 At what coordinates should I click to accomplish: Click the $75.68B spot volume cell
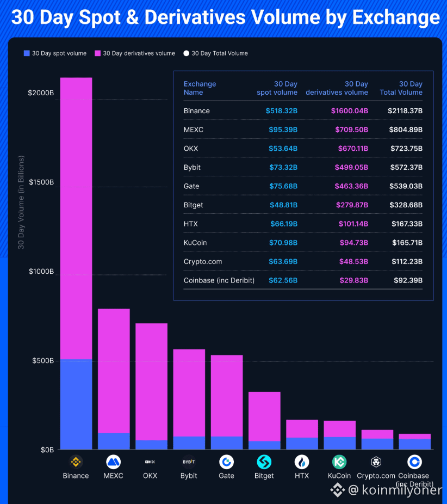[283, 186]
